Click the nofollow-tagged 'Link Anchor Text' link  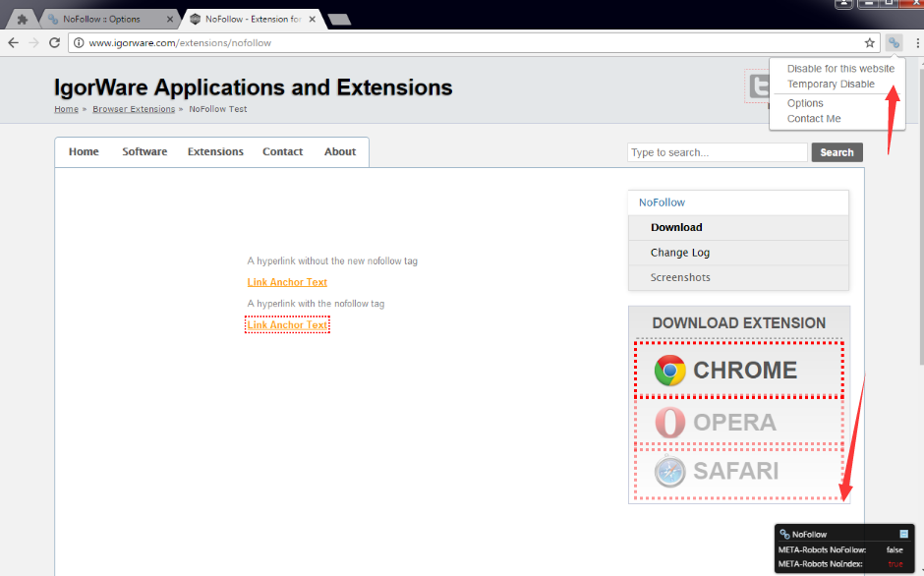[x=287, y=325]
